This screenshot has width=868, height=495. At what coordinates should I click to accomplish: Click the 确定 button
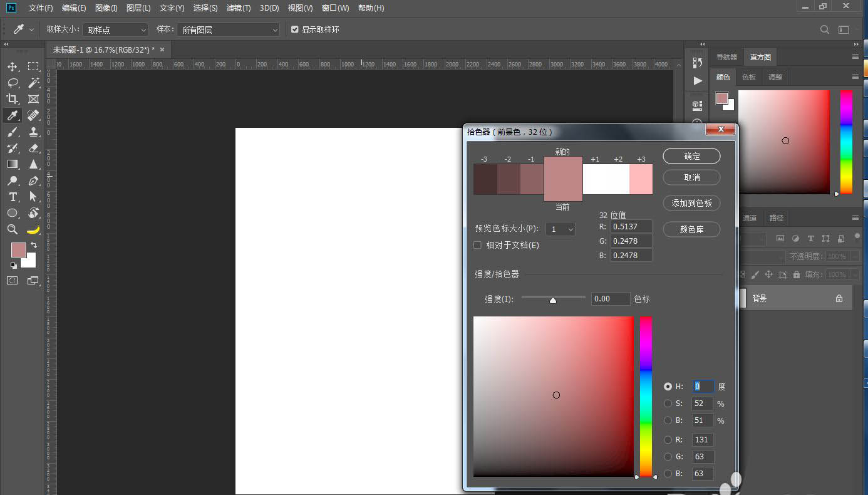(x=692, y=156)
